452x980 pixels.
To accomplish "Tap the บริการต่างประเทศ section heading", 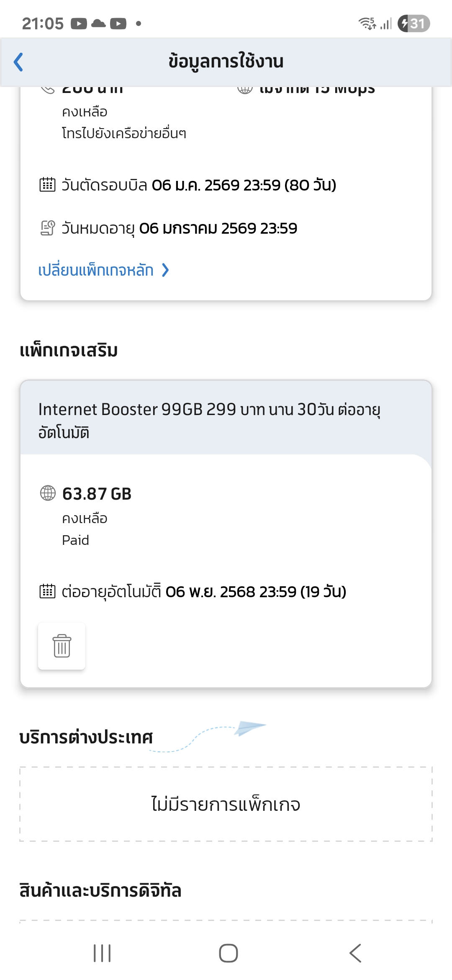I will tap(86, 737).
